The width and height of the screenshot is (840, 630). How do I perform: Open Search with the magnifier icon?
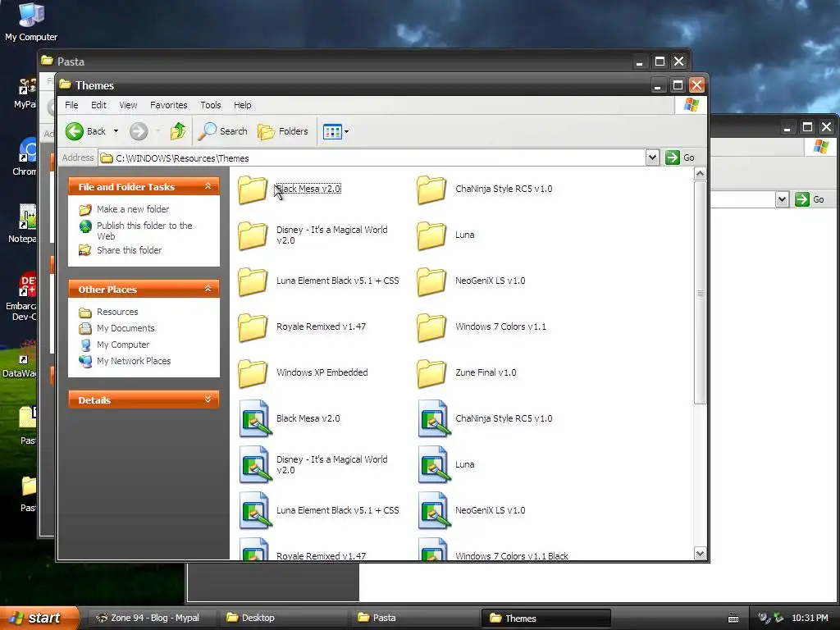tap(222, 131)
